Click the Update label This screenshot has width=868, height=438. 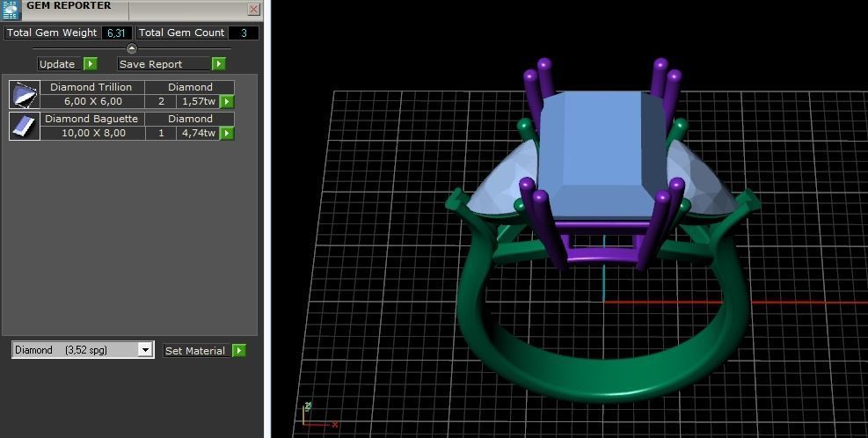click(x=57, y=64)
